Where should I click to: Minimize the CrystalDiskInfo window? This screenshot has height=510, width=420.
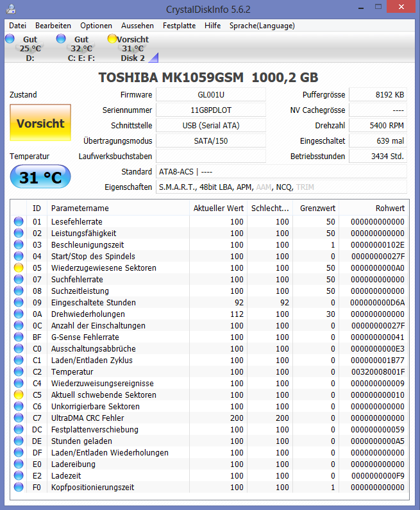(x=361, y=8)
